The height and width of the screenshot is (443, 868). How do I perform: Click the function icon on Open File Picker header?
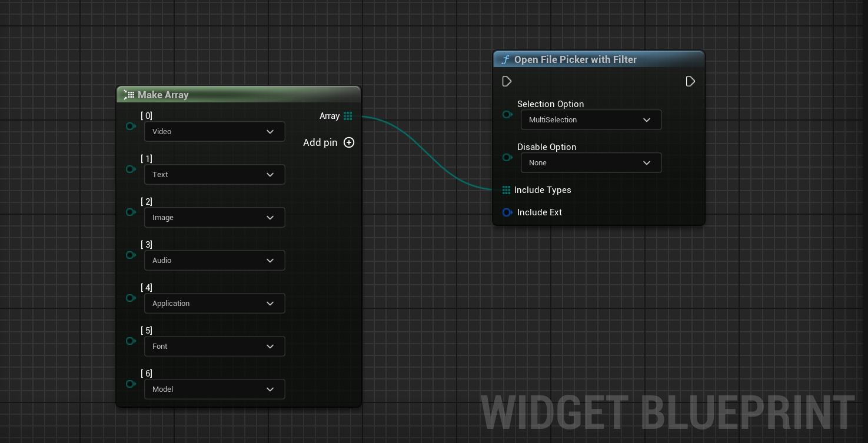(505, 59)
